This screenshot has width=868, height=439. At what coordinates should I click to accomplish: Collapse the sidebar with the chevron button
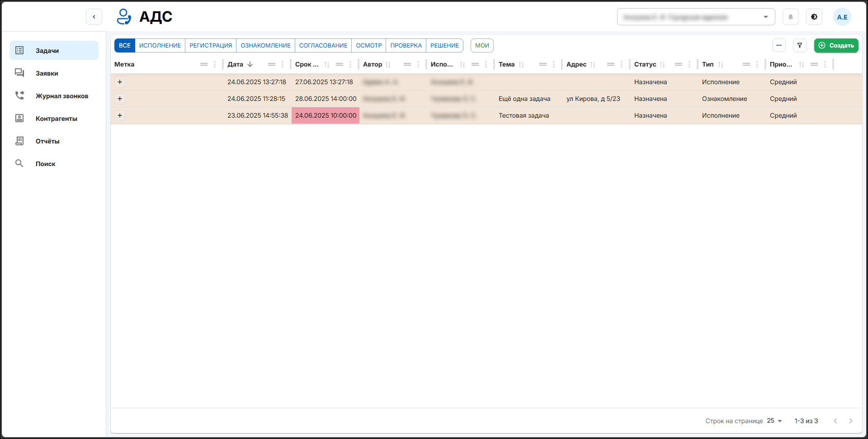click(94, 17)
